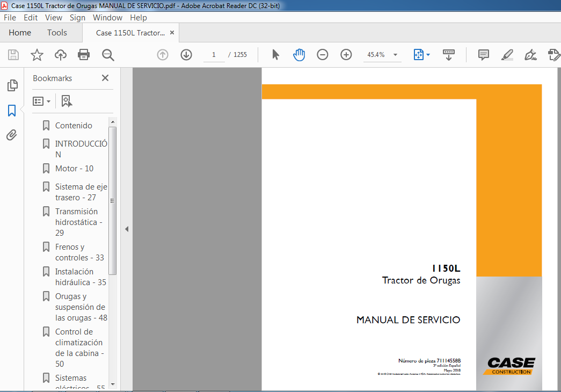Add a comment sticky note

pos(483,55)
